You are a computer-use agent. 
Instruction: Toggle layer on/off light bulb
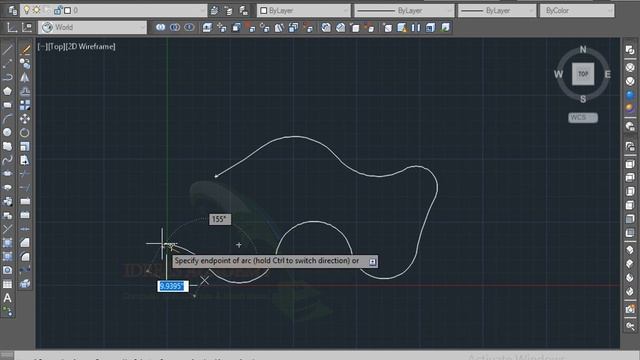point(27,10)
